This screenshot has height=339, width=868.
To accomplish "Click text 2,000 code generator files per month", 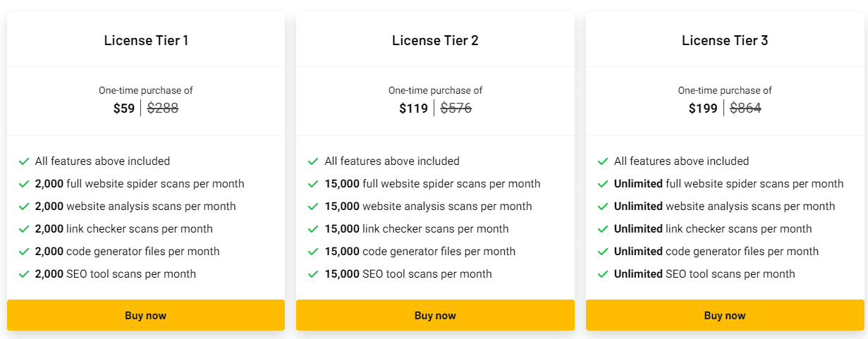I will [x=128, y=252].
